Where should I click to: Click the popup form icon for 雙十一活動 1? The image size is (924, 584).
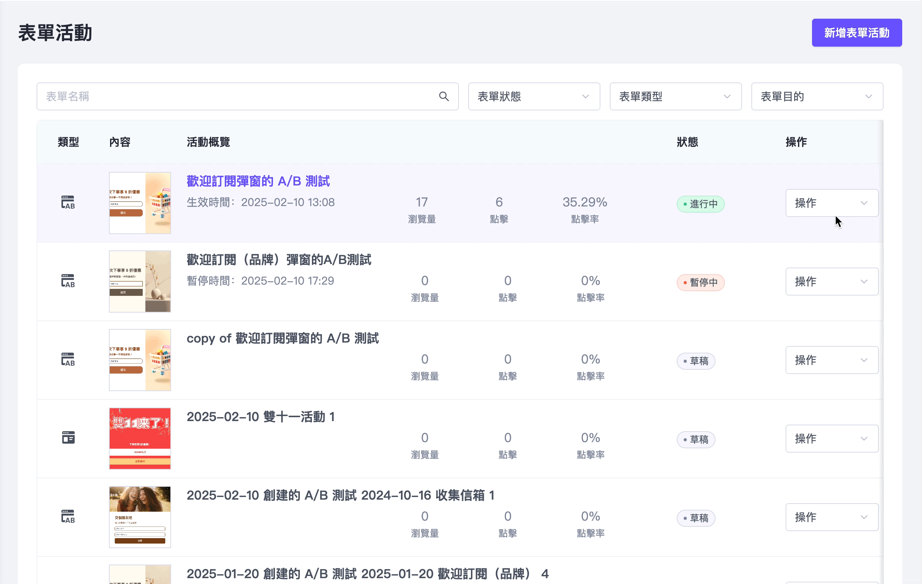click(x=68, y=438)
